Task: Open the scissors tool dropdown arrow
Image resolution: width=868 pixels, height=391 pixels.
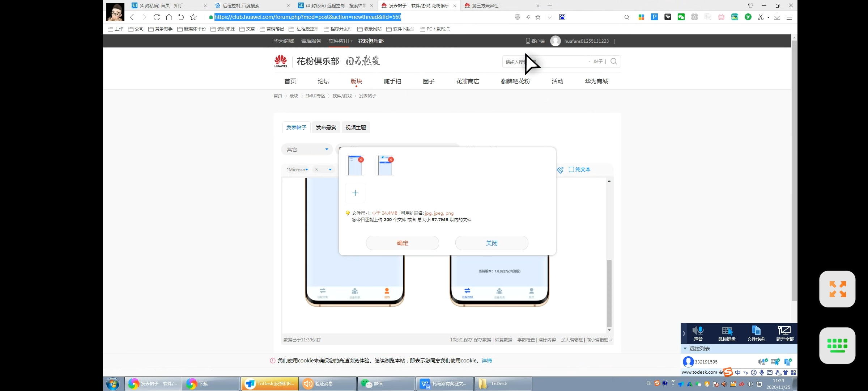Action: coord(768,17)
